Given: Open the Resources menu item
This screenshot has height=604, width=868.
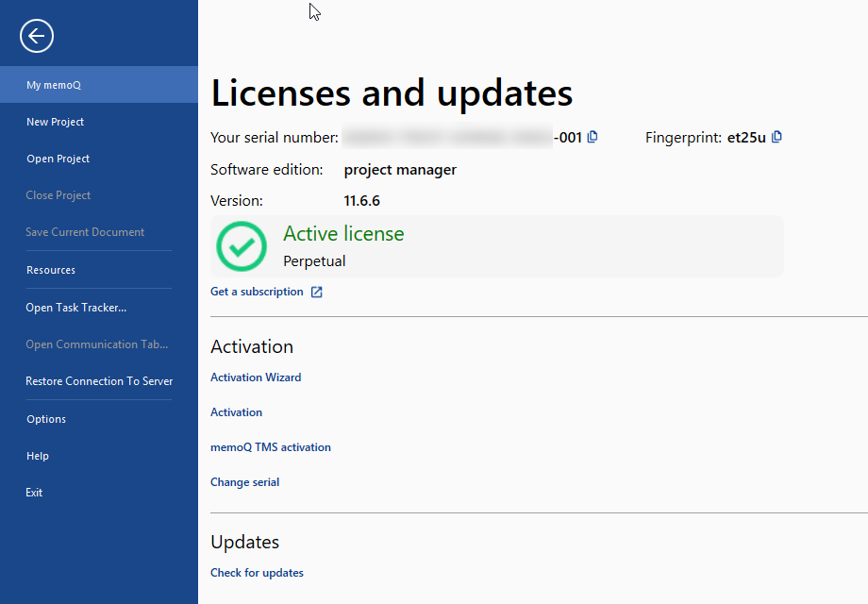Looking at the screenshot, I should (51, 270).
